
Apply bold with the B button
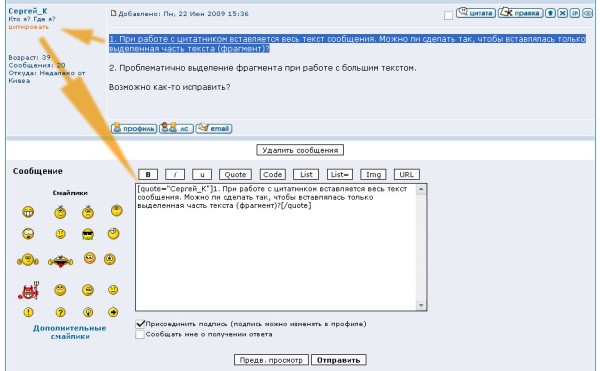point(148,174)
